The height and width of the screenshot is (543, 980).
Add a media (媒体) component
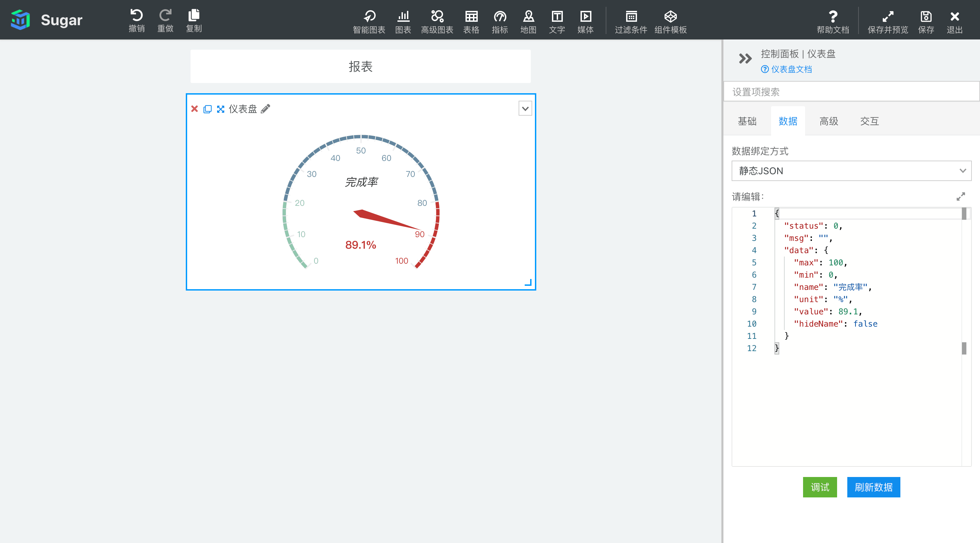pos(585,17)
